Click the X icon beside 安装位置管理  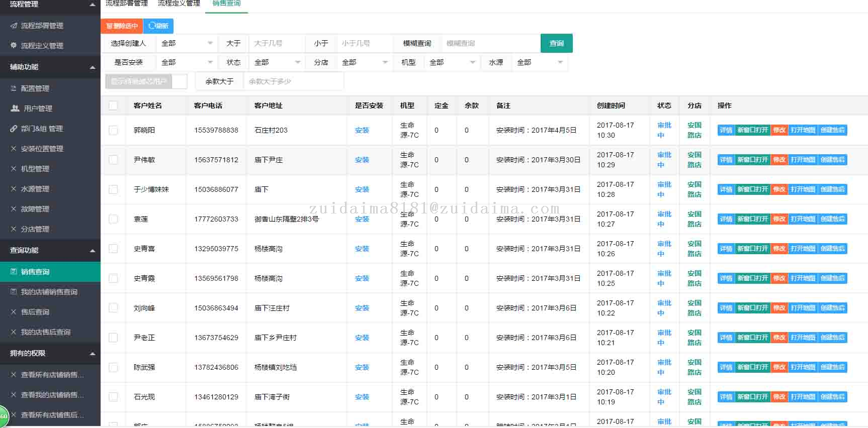pos(14,149)
